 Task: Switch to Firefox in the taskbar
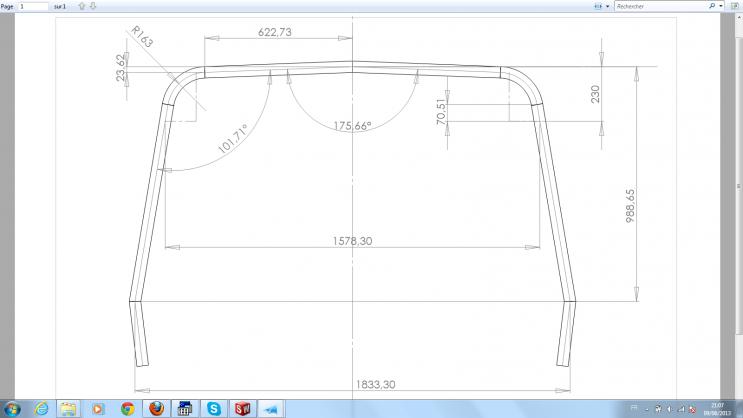click(156, 408)
